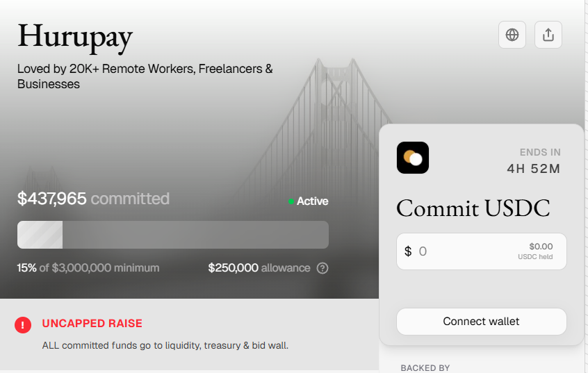Click the red uncapped raise warning icon

24,324
